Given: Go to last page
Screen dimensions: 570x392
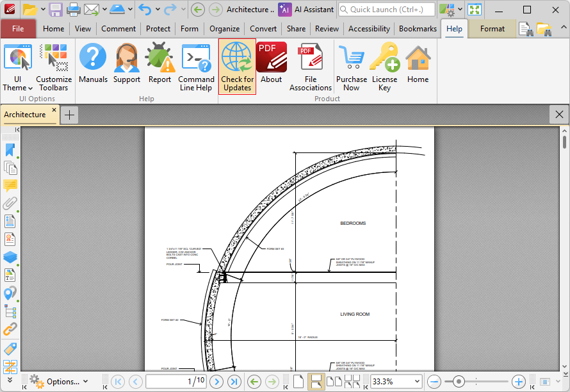Looking at the screenshot, I should (x=234, y=382).
